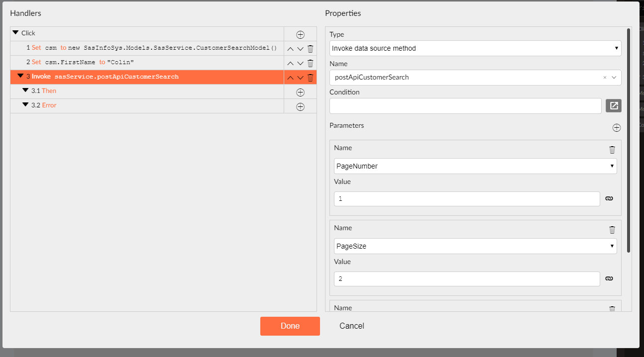Delete the PageNumber parameter
This screenshot has width=644, height=357.
(612, 150)
